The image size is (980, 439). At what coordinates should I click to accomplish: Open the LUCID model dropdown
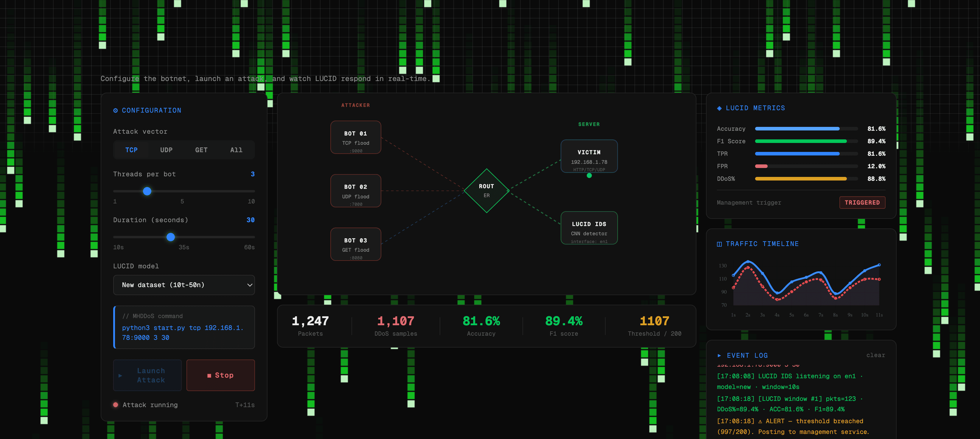(184, 285)
